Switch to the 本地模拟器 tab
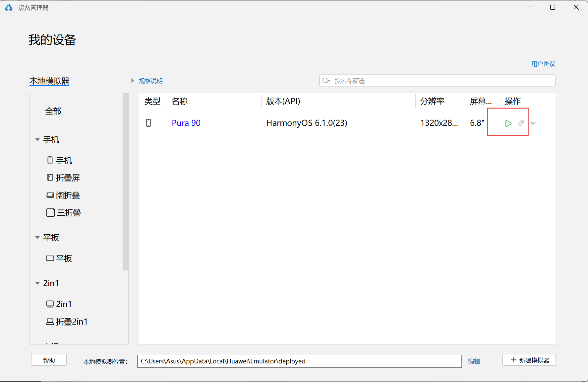The image size is (588, 382). pyautogui.click(x=49, y=81)
